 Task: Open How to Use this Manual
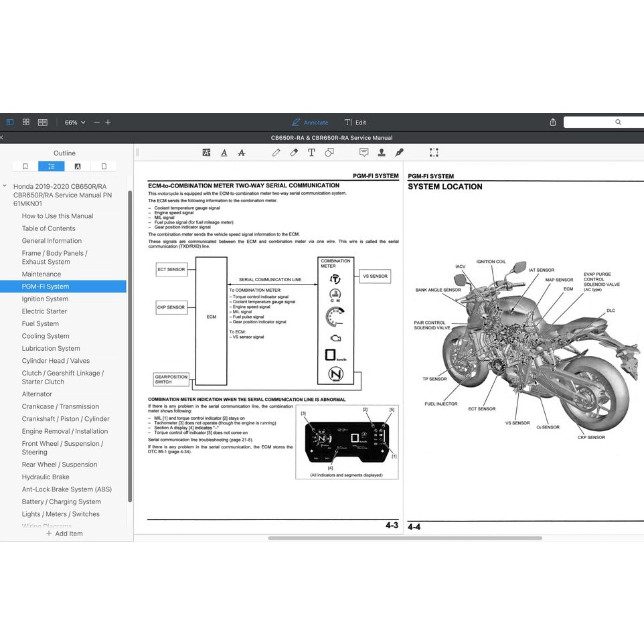pos(58,216)
